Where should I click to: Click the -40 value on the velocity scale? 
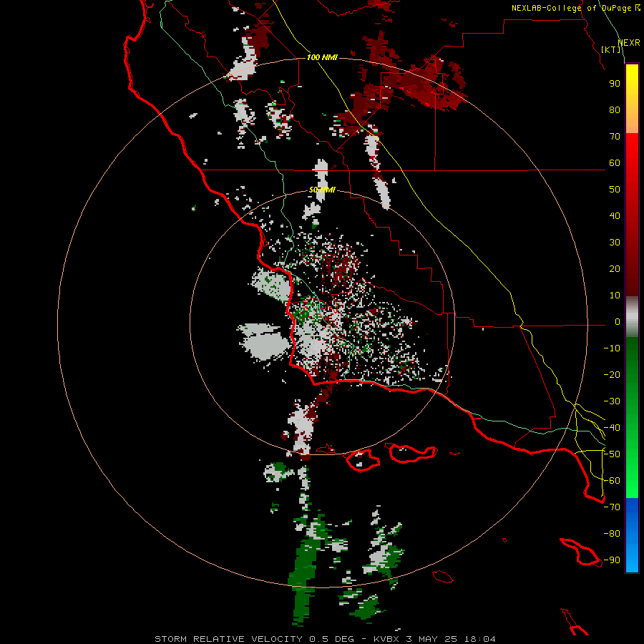tap(612, 428)
